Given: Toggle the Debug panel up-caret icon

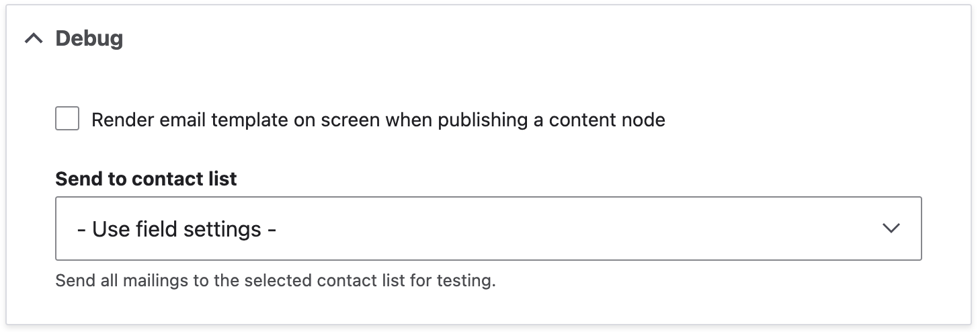Looking at the screenshot, I should pyautogui.click(x=33, y=39).
